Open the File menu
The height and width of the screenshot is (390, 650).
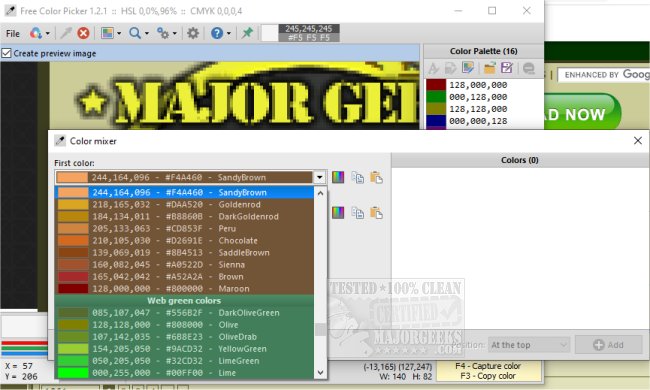[12, 34]
